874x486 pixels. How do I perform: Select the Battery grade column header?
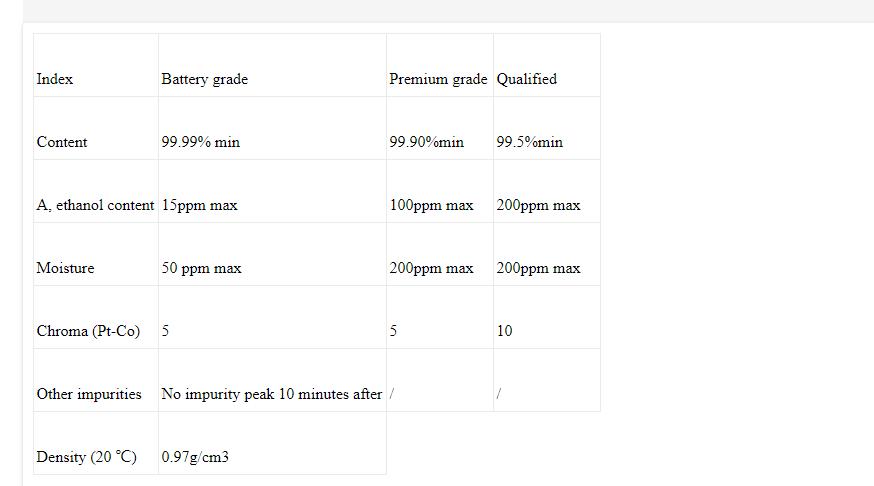(x=204, y=79)
